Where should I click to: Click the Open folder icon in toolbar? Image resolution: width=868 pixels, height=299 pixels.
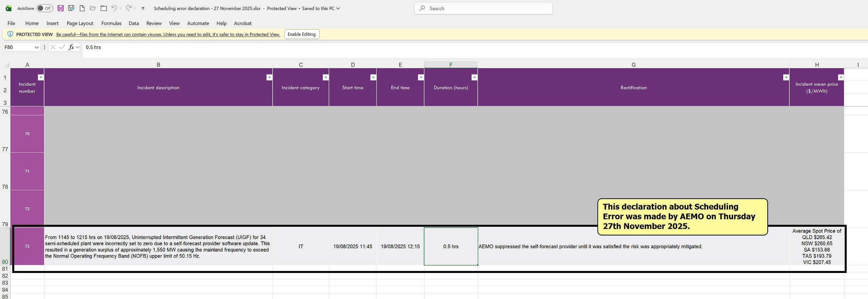point(93,8)
